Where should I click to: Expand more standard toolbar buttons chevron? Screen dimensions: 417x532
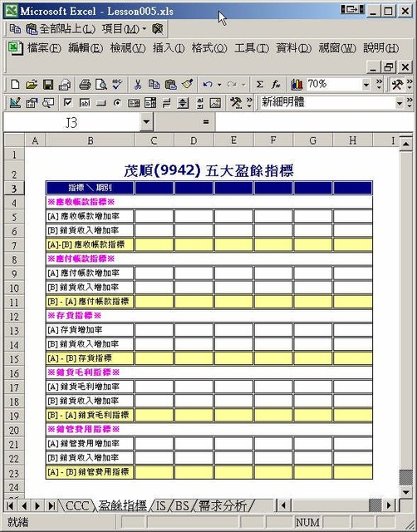tap(380, 84)
